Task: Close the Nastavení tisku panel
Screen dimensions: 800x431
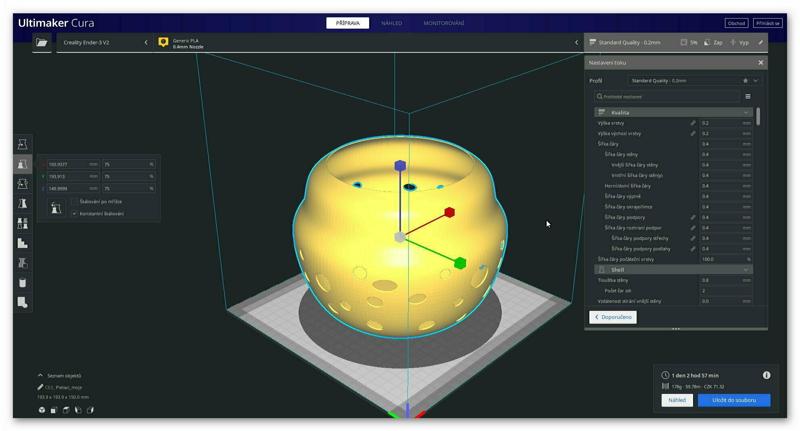Action: [761, 63]
